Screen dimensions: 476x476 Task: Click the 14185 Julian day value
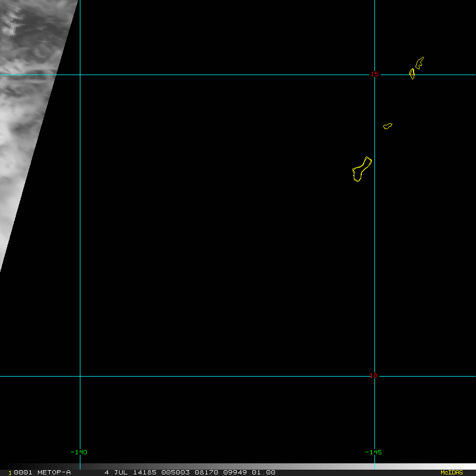[x=145, y=472]
